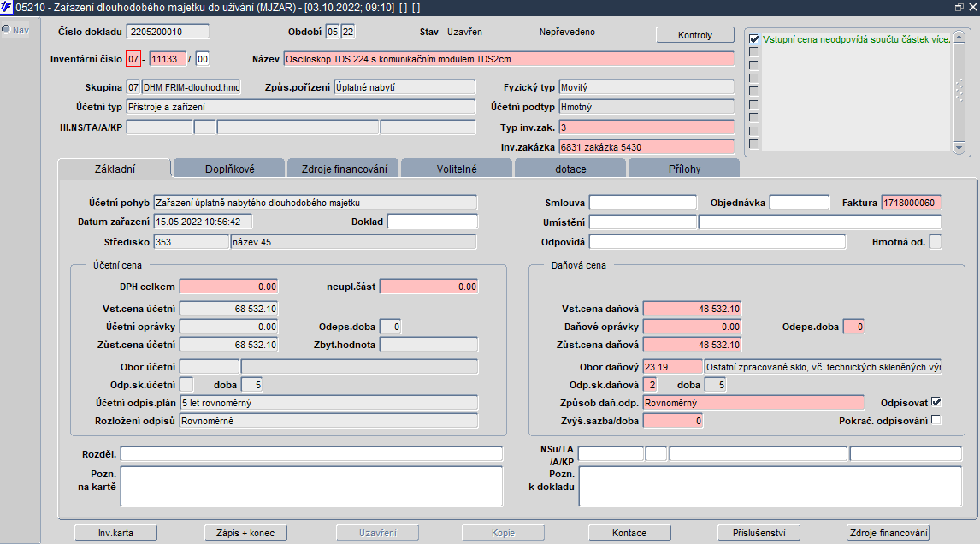Click Účetní podtyp field Hmotný

(646, 107)
